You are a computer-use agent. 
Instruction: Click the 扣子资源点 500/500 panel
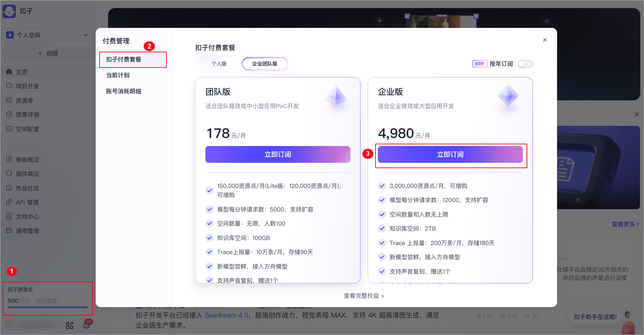point(48,298)
